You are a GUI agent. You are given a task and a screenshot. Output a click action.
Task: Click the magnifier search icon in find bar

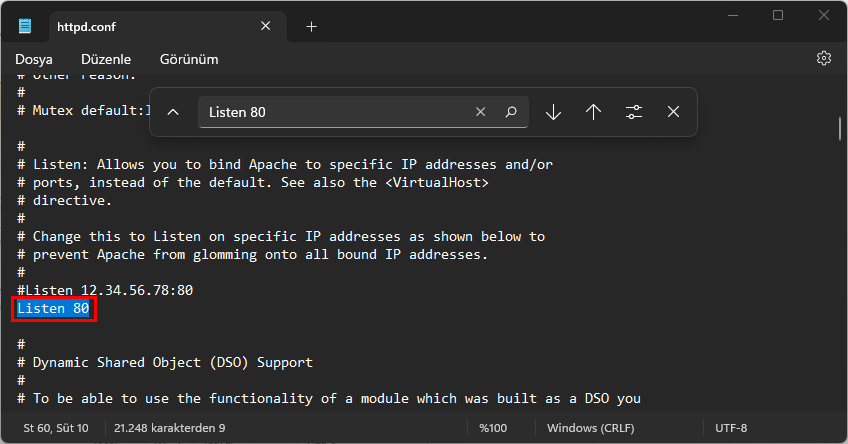[510, 112]
